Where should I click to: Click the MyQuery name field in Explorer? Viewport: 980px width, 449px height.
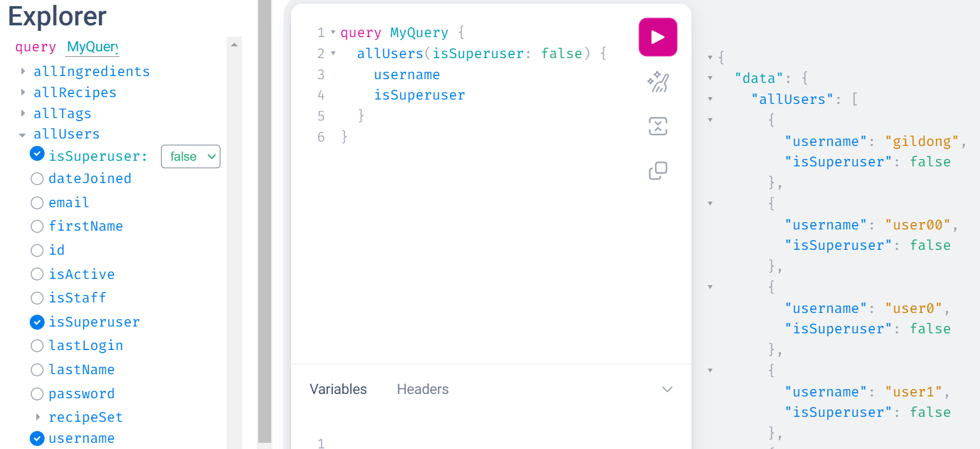pyautogui.click(x=92, y=47)
